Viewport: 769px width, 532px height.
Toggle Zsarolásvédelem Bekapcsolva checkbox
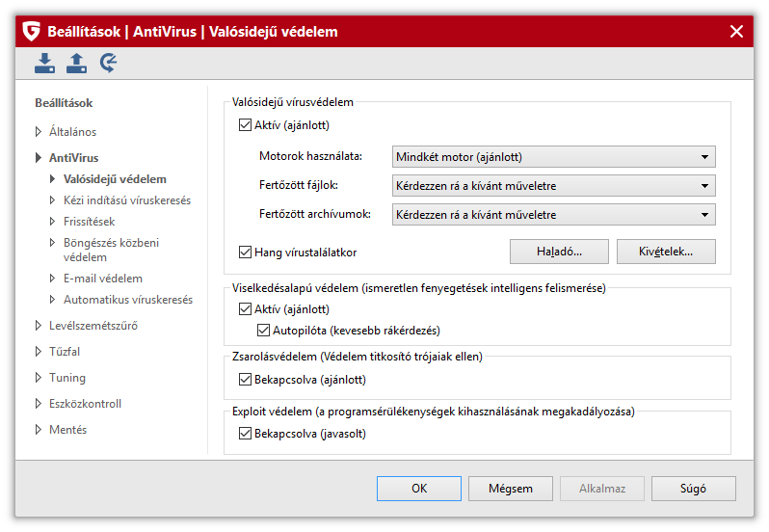[245, 379]
